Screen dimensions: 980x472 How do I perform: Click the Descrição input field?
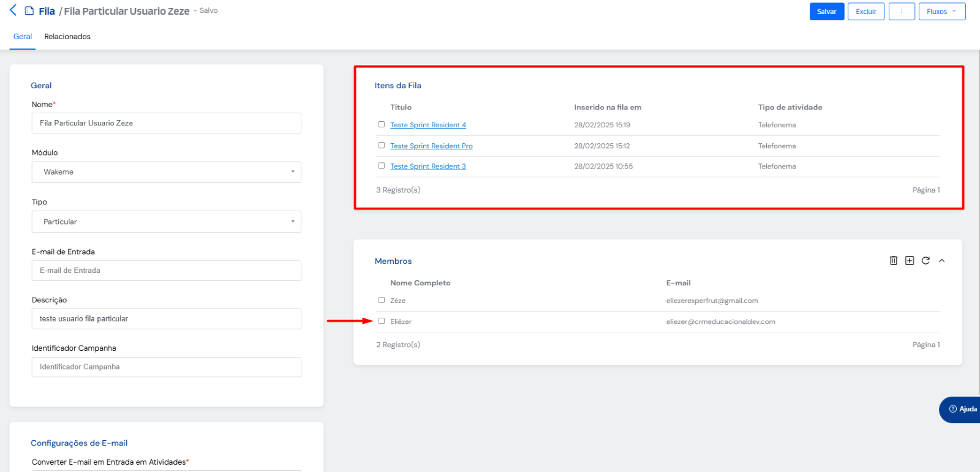point(167,319)
